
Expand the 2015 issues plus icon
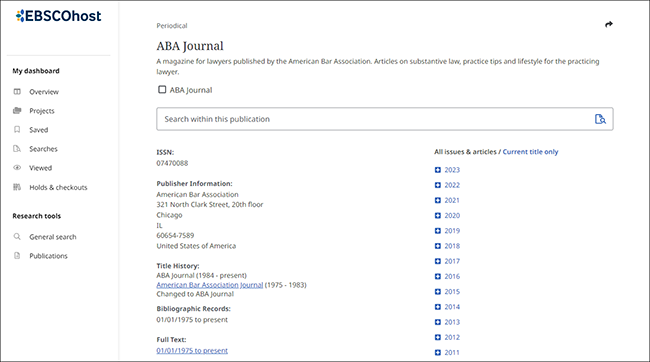point(438,292)
